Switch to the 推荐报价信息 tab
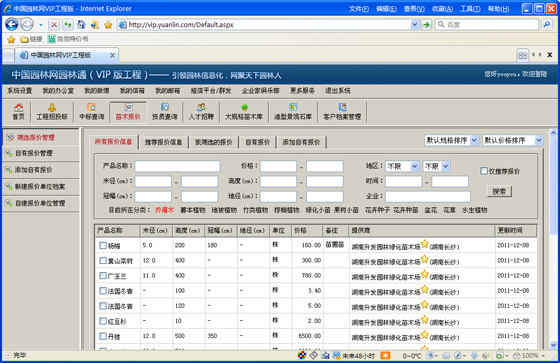This screenshot has width=560, height=363. pos(163,142)
